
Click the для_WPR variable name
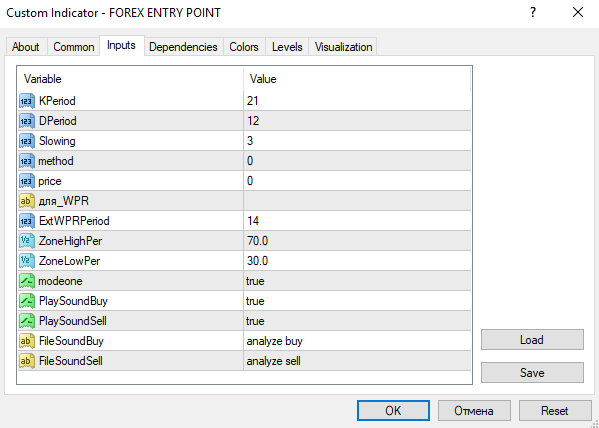click(x=63, y=201)
